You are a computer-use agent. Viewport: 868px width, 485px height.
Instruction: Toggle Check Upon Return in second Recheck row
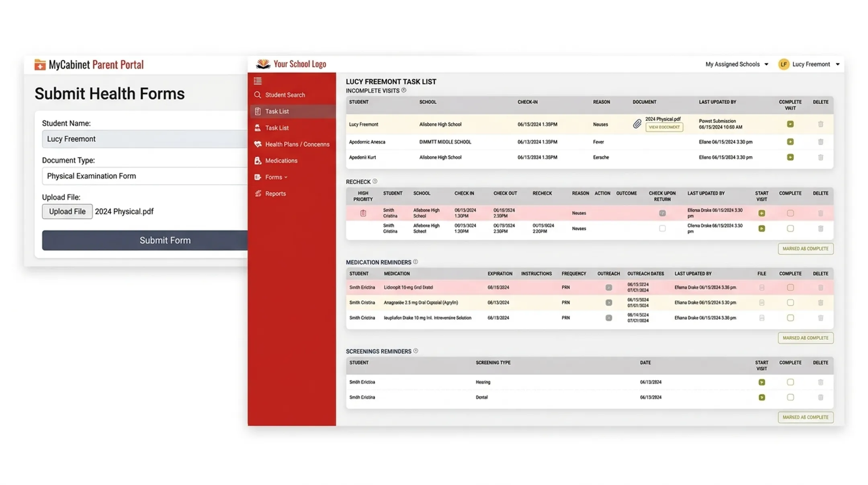662,228
